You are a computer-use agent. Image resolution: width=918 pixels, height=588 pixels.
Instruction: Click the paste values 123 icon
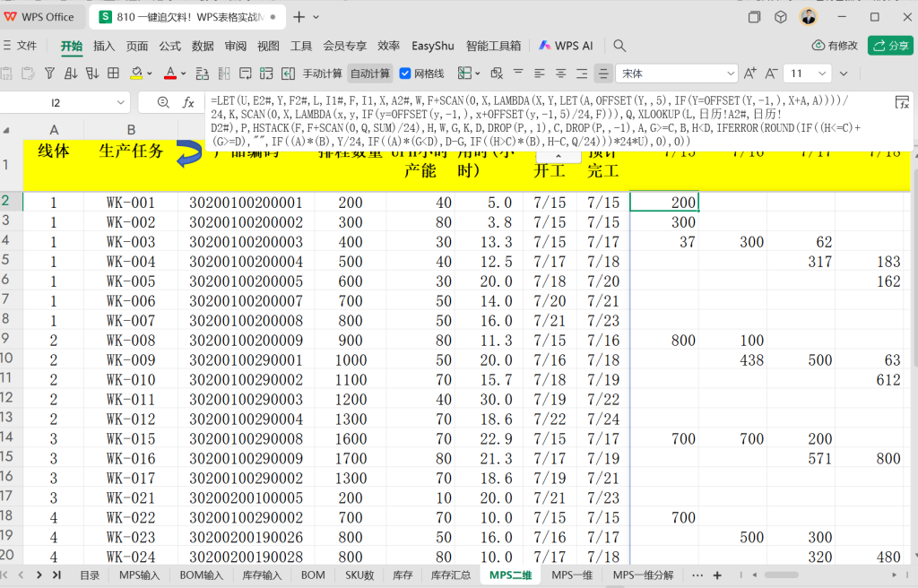point(6,73)
